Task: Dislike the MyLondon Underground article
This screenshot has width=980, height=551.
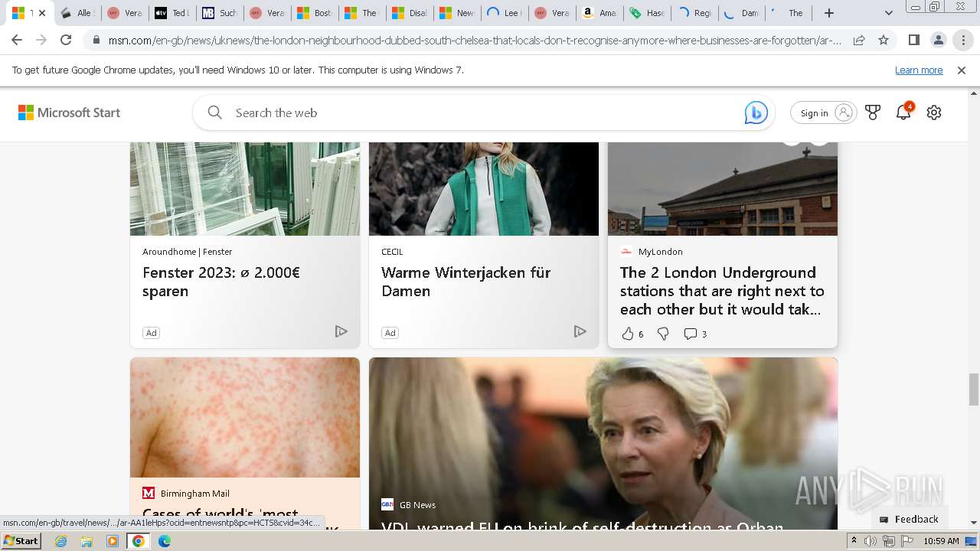Action: pos(663,334)
